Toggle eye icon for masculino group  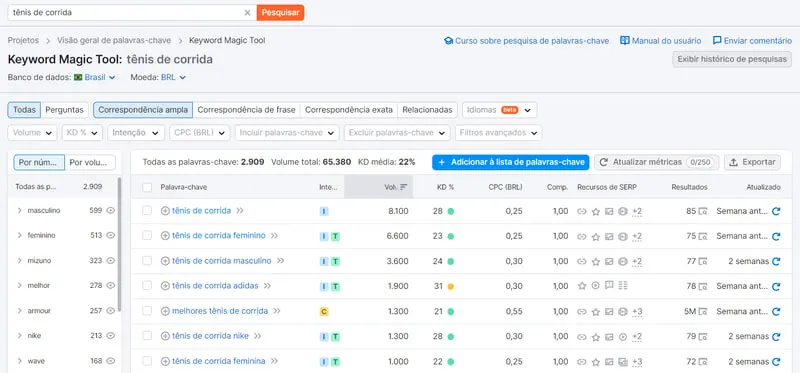tap(110, 210)
